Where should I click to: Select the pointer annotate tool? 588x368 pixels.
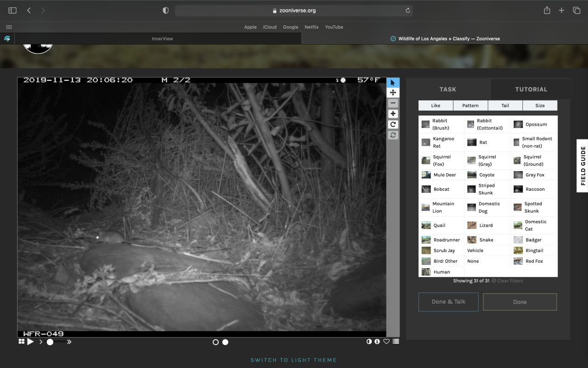tap(393, 83)
